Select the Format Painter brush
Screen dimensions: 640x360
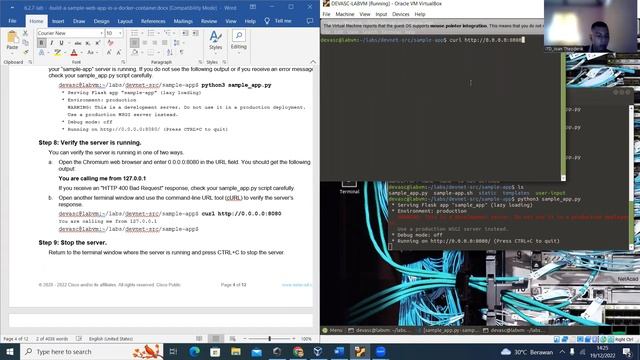(25, 52)
